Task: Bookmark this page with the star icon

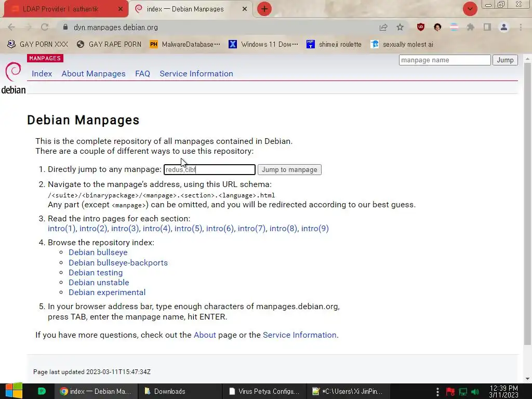Action: click(400, 27)
